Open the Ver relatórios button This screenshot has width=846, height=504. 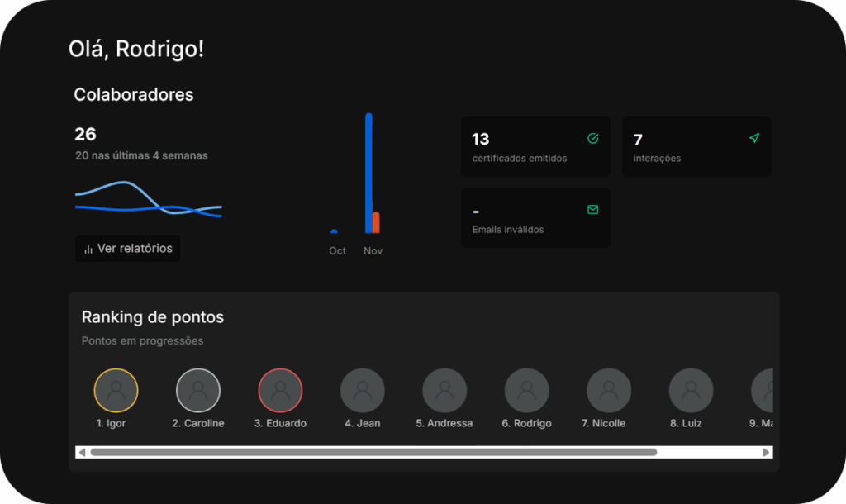(128, 249)
